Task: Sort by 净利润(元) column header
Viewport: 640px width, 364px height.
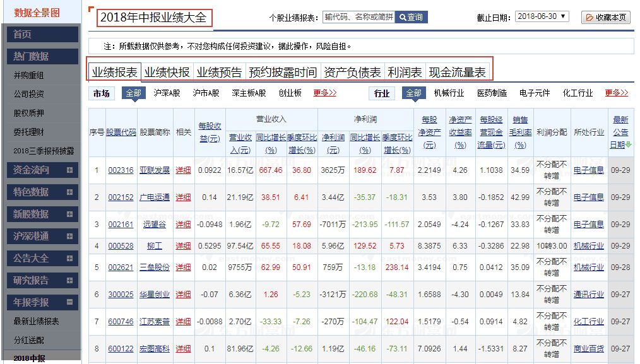Action: pyautogui.click(x=333, y=144)
